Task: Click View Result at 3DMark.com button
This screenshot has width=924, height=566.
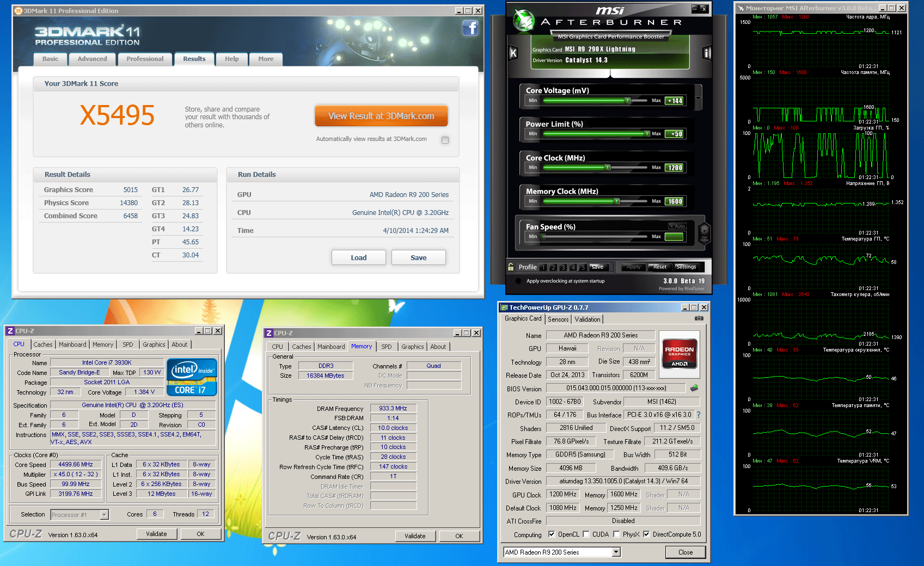Action: click(381, 116)
